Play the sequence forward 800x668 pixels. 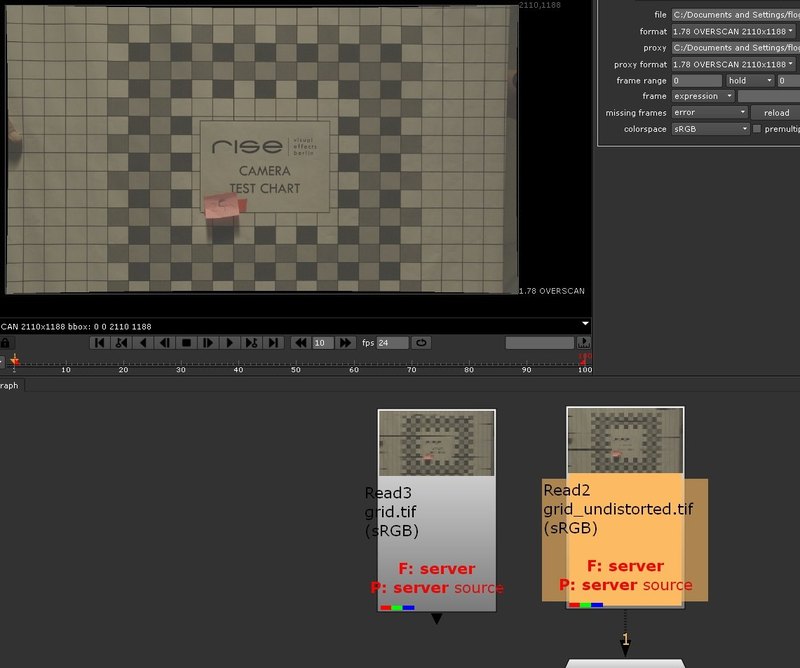click(230, 343)
